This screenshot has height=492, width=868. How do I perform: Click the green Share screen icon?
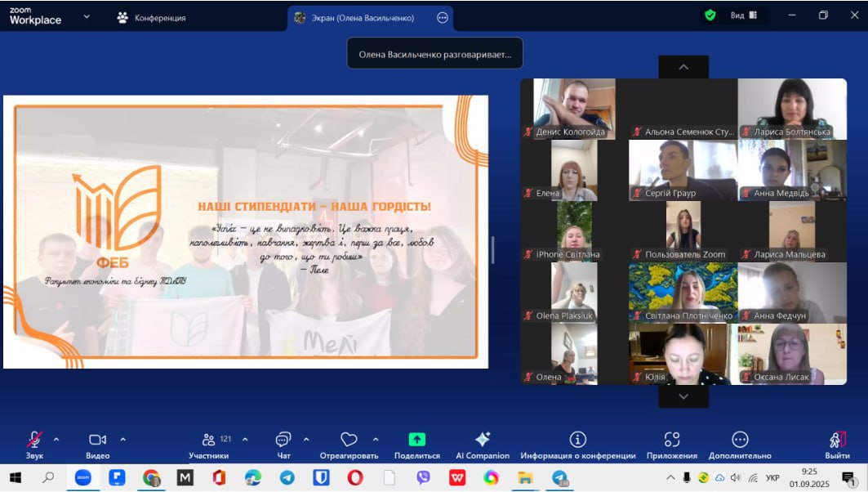(416, 440)
